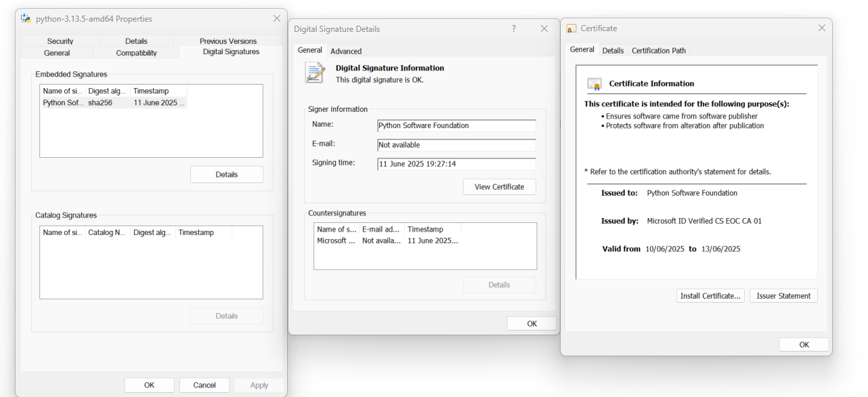The image size is (868, 397).
Task: Close the python-3.13.5-amd64 Properties window
Action: [x=277, y=18]
